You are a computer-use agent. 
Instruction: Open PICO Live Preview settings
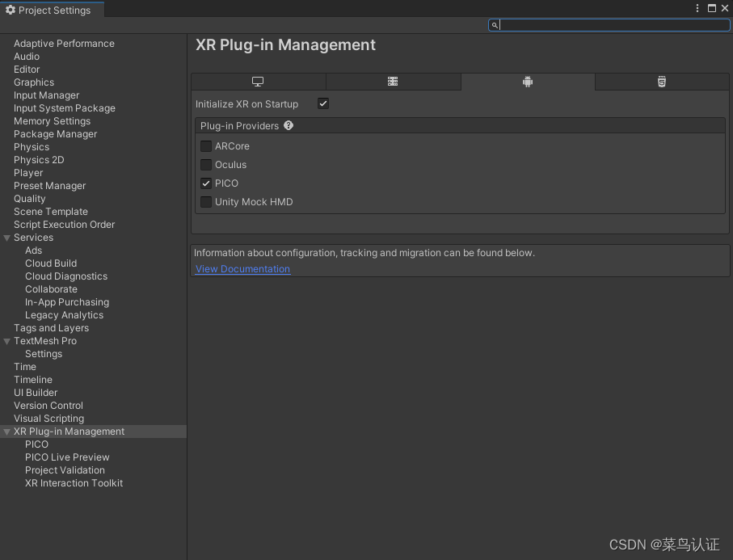67,457
